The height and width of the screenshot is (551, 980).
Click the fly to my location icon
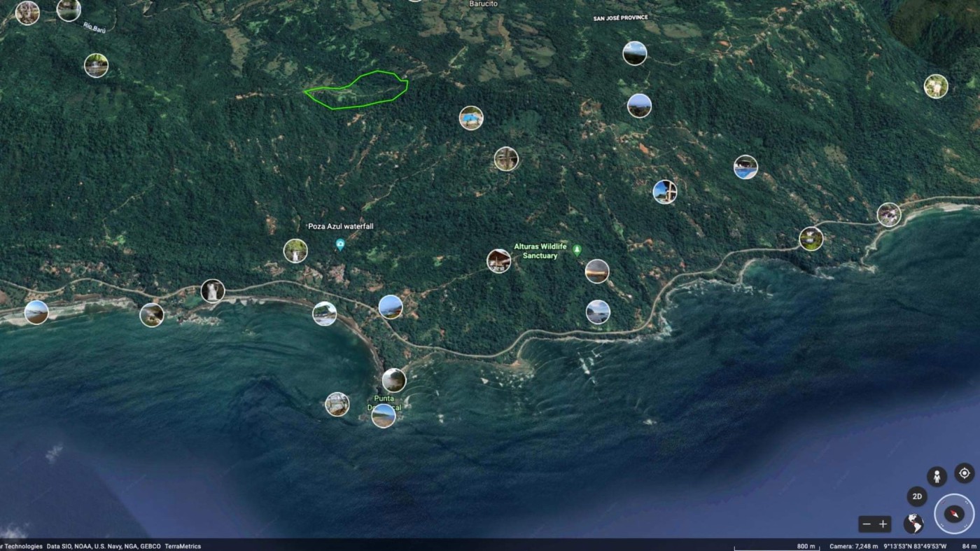(964, 473)
